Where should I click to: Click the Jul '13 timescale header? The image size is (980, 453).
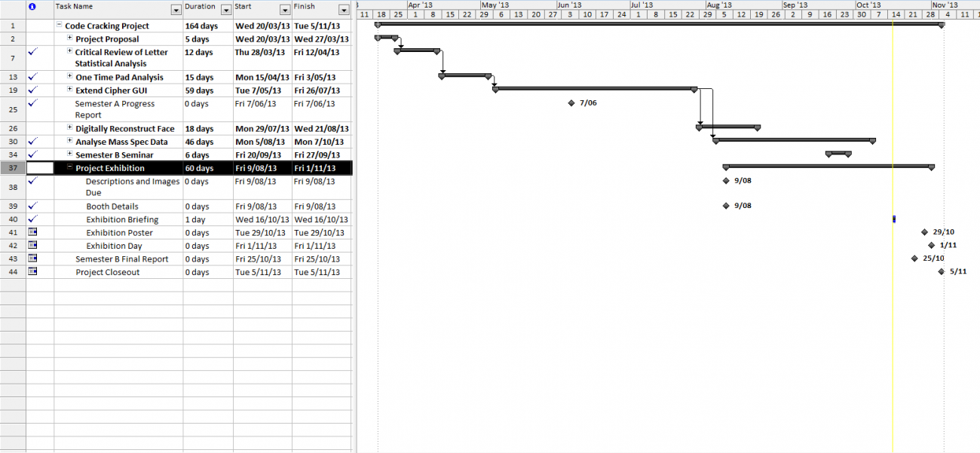[667, 5]
